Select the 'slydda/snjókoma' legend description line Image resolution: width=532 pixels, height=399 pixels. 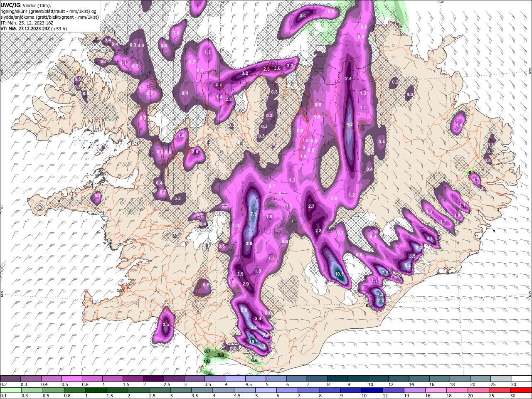pos(49,17)
